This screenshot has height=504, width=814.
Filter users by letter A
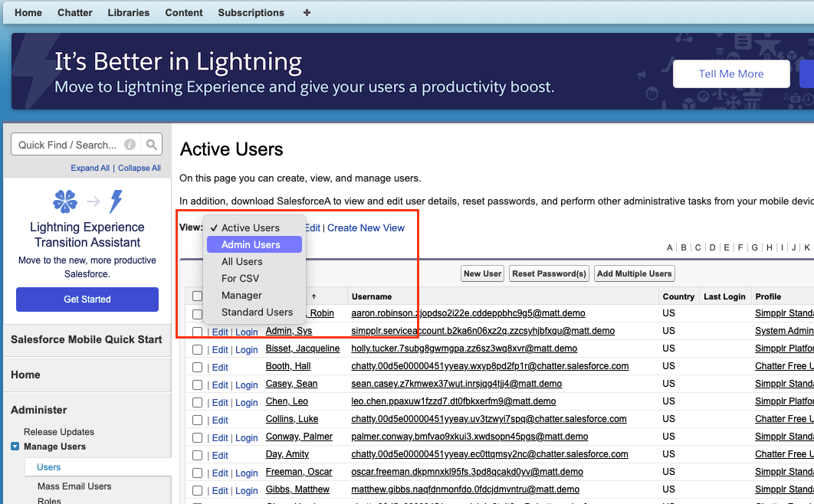tap(670, 247)
